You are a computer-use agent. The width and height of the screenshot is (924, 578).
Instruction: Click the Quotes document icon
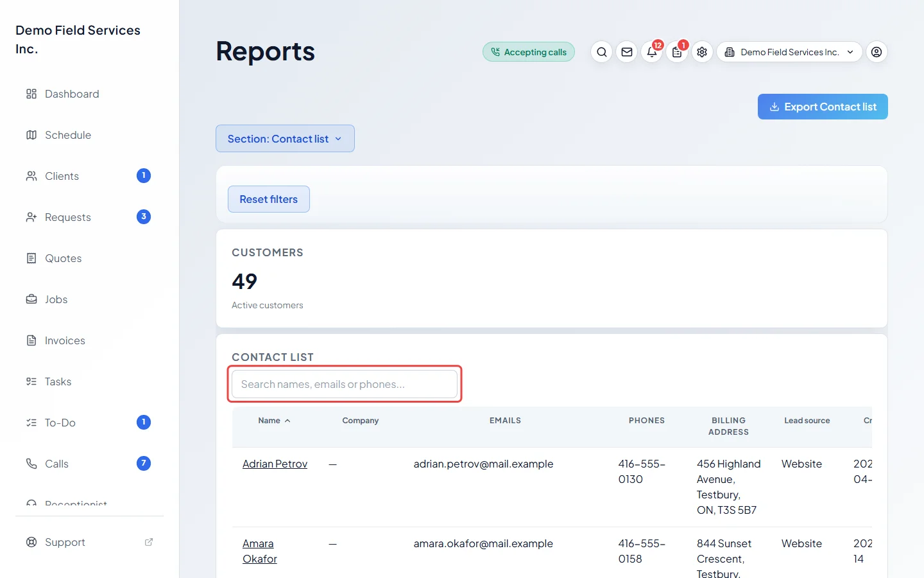click(x=31, y=258)
